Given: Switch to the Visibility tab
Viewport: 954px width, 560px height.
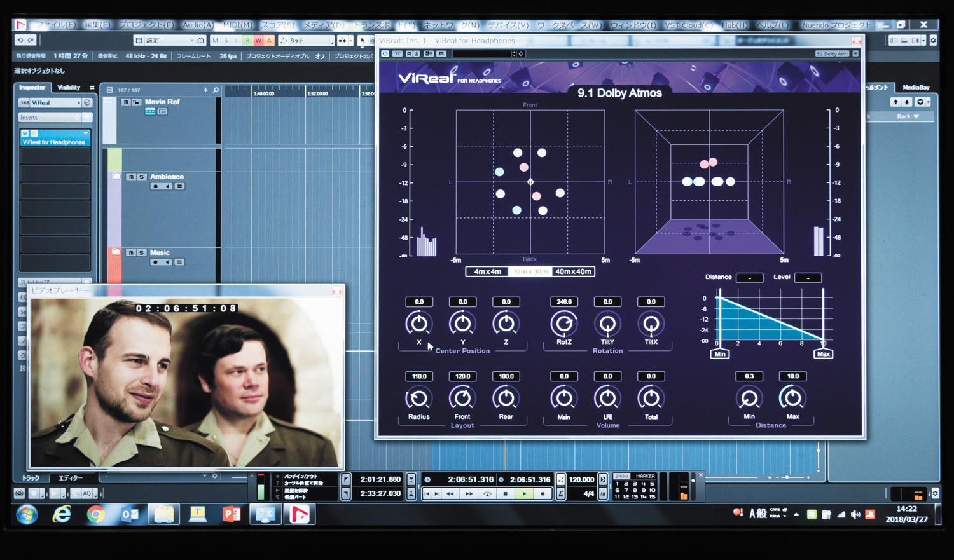Looking at the screenshot, I should 69,88.
